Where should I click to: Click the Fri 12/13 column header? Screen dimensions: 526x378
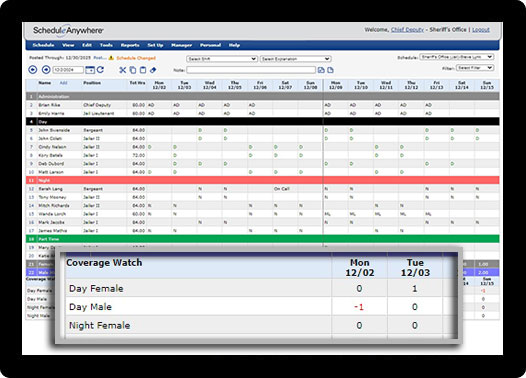pyautogui.click(x=436, y=85)
